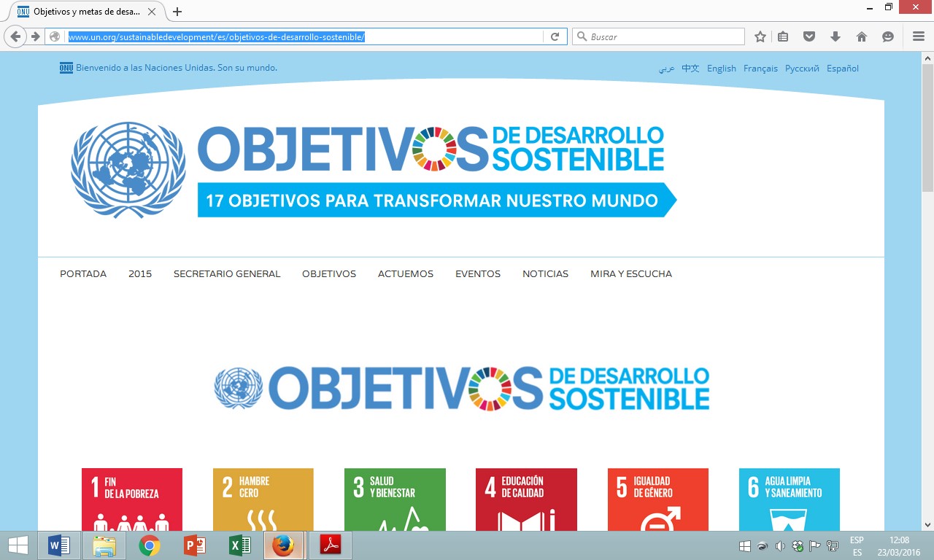Switch language to Français
Viewport: 934px width, 560px height.
click(x=760, y=69)
